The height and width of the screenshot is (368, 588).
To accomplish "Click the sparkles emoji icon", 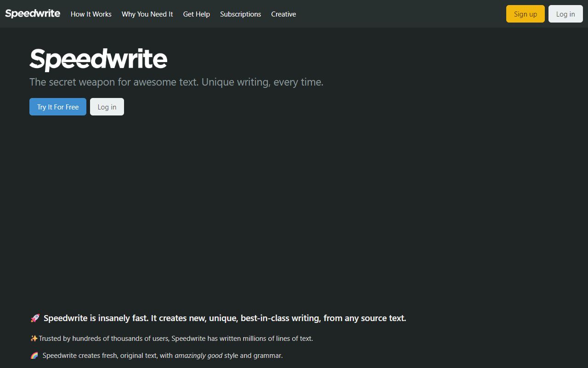I will coord(34,338).
